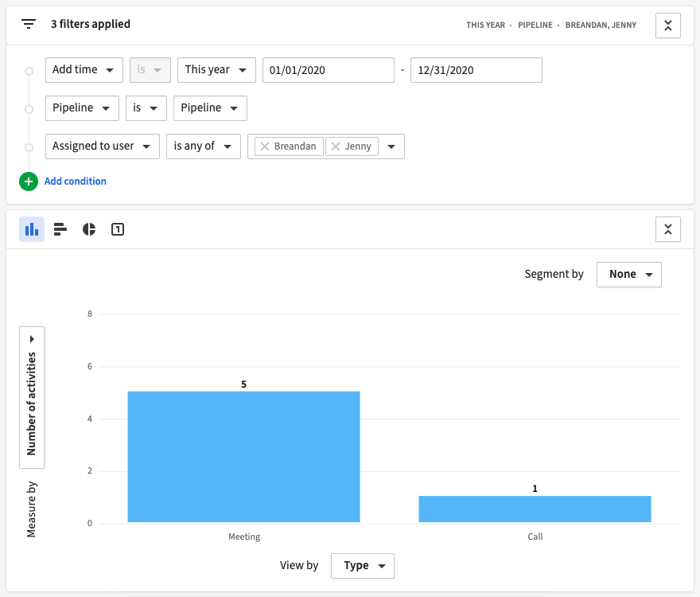Open Pipeline 'is' operator dropdown
Screen dimensions: 700x597
click(x=146, y=108)
